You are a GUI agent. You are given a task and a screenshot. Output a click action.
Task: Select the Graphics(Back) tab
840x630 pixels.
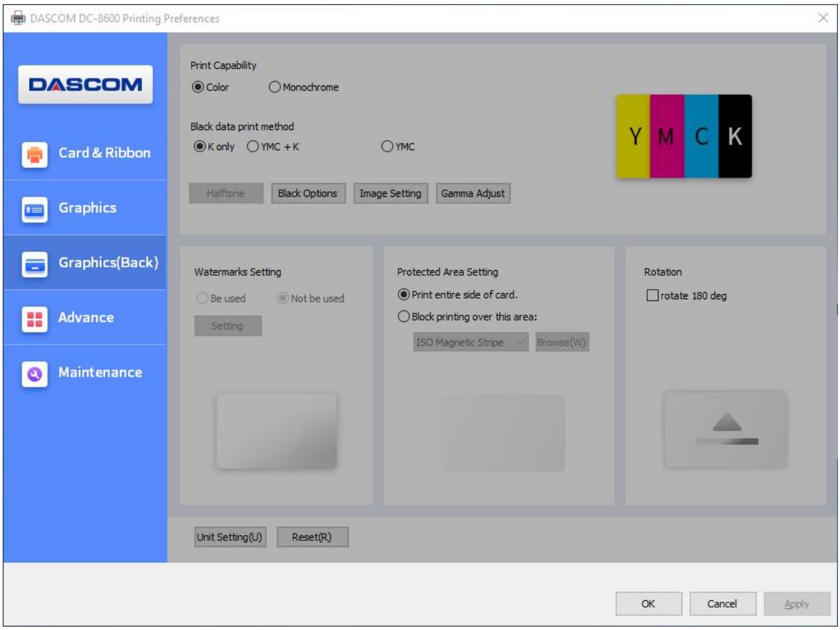[x=85, y=263]
